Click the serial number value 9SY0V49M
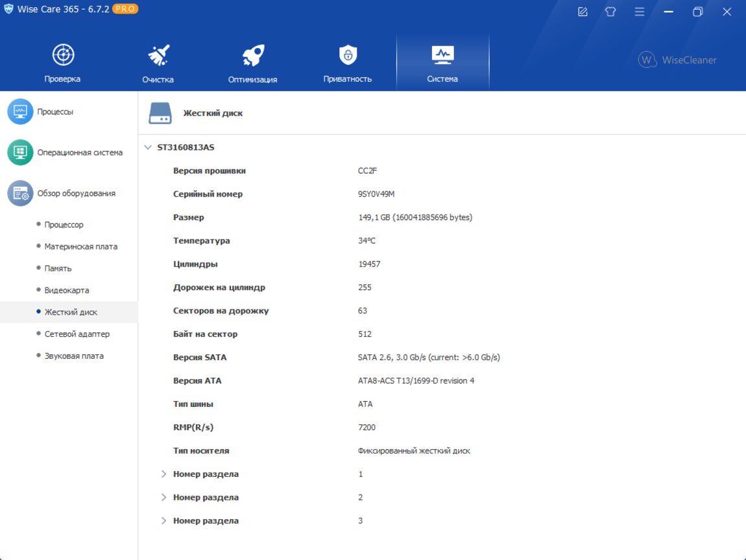Screen dimensions: 746x560 [x=376, y=194]
